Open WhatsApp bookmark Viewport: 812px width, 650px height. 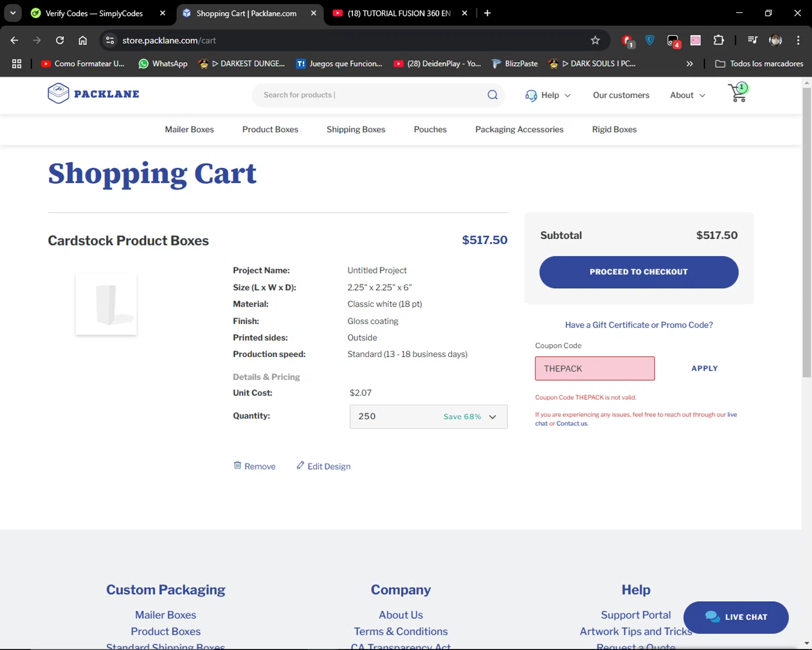[163, 63]
